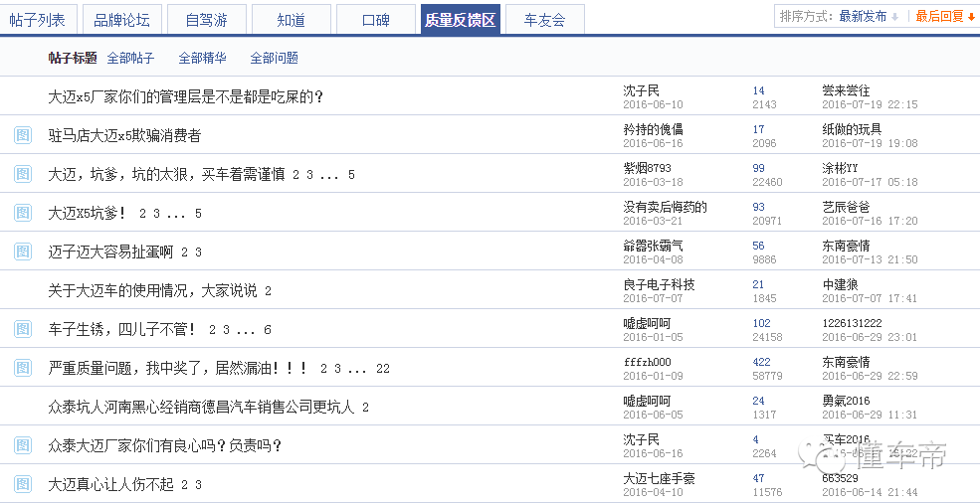Open author profile 大迈七座手豪

coord(659,478)
